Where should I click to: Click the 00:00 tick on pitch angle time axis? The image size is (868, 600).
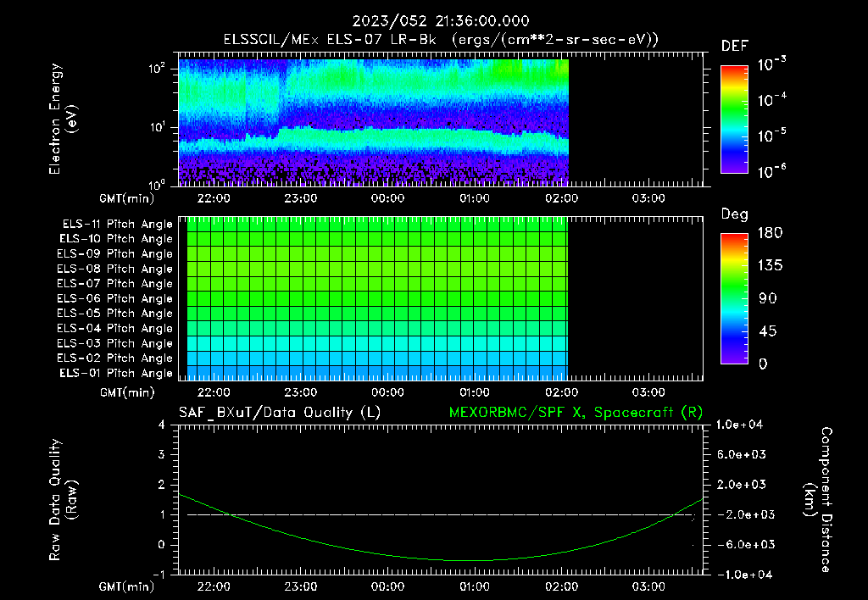coord(387,392)
